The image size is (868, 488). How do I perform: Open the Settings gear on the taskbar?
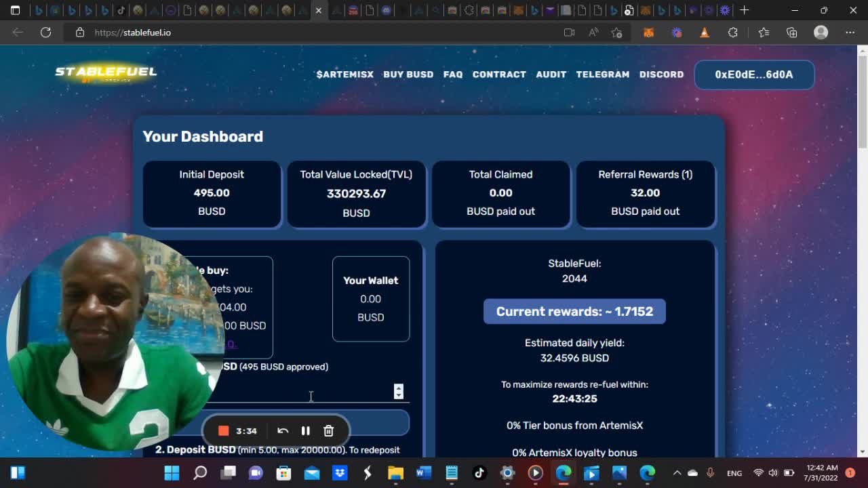[507, 472]
